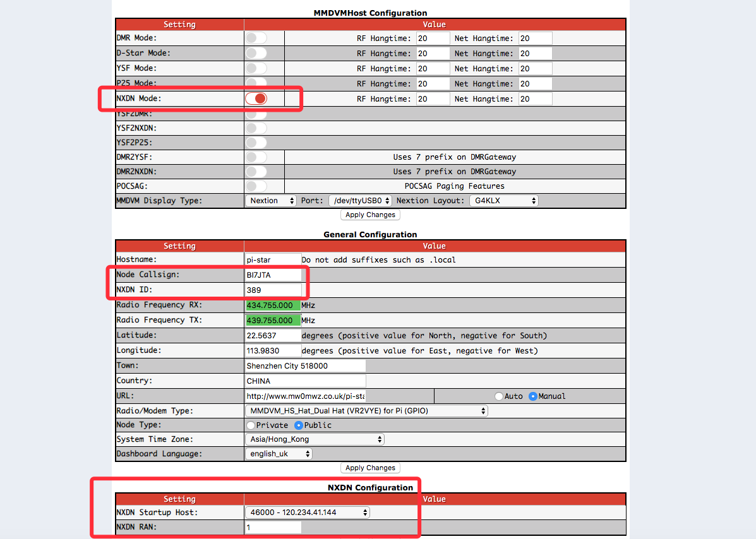This screenshot has width=756, height=539.
Task: Select the P25 Mode Net Hangtime field
Action: pyautogui.click(x=535, y=84)
